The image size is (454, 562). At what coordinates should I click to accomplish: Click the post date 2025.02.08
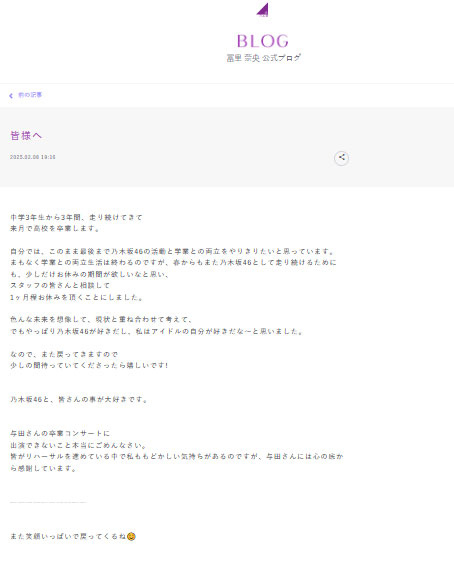24,157
